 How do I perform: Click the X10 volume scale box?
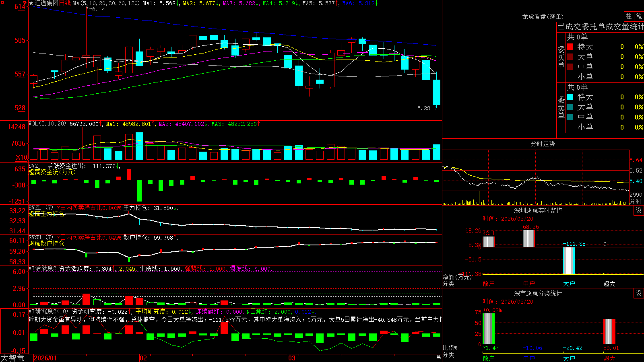tap(21, 157)
